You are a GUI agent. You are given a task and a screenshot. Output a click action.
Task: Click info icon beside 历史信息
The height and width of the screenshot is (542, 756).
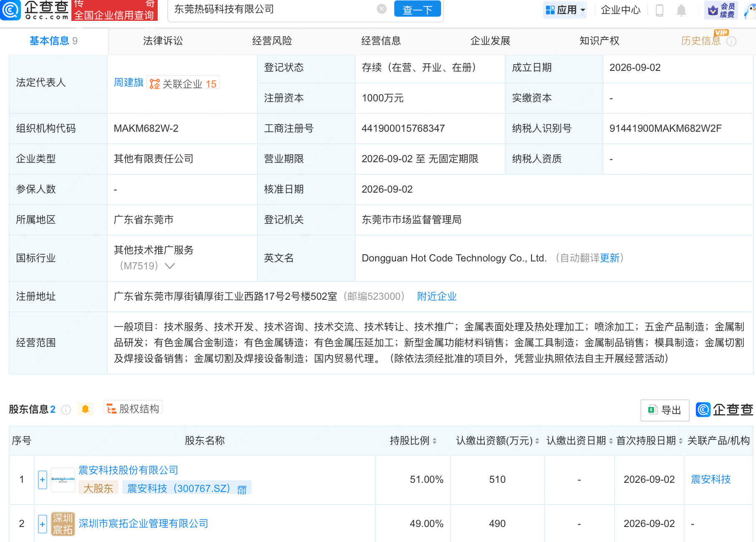[x=731, y=41]
